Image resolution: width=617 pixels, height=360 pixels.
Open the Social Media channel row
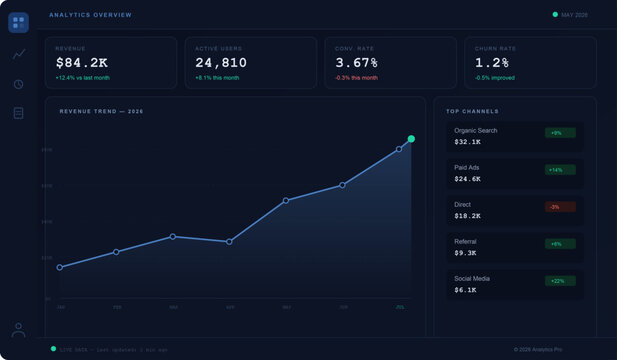tap(515, 284)
